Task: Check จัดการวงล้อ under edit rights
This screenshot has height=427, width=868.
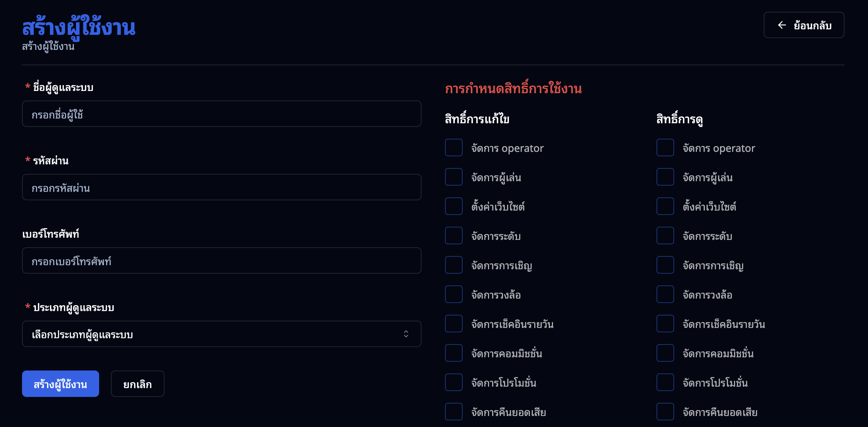Action: pos(453,294)
